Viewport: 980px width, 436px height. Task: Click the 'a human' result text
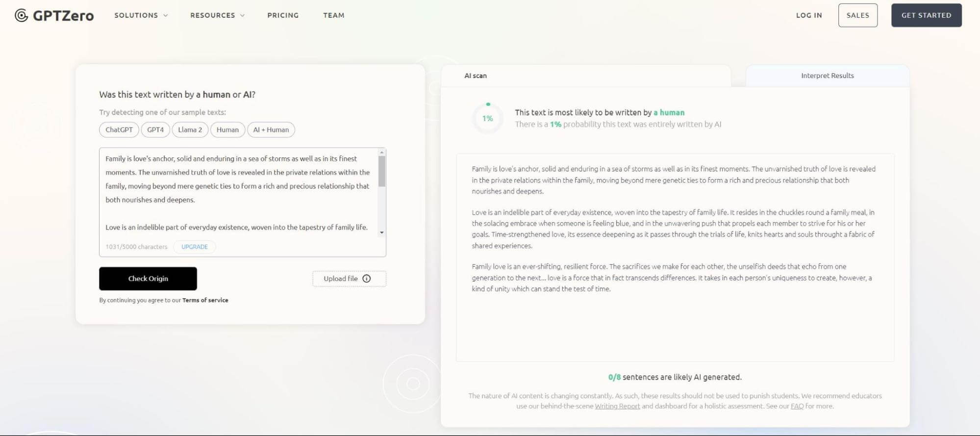coord(669,112)
